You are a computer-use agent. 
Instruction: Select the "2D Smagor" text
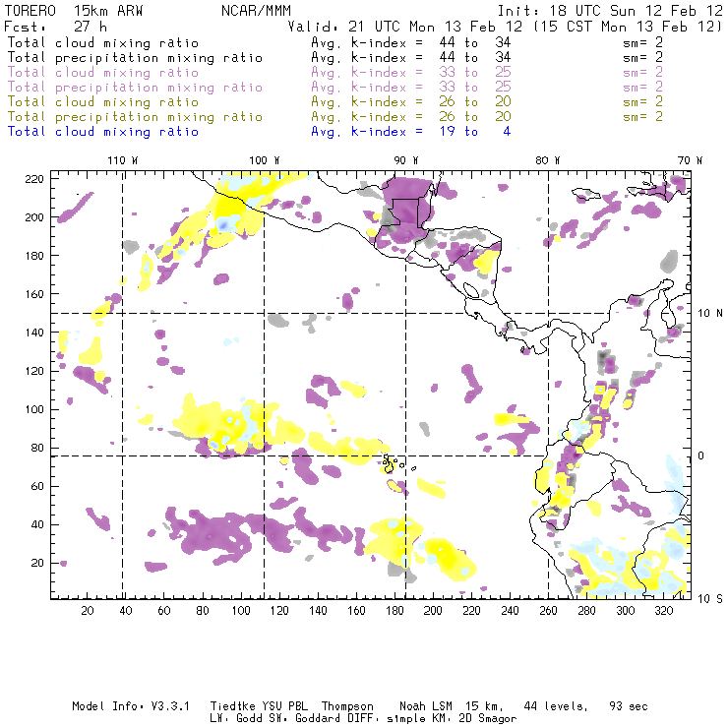(x=488, y=718)
